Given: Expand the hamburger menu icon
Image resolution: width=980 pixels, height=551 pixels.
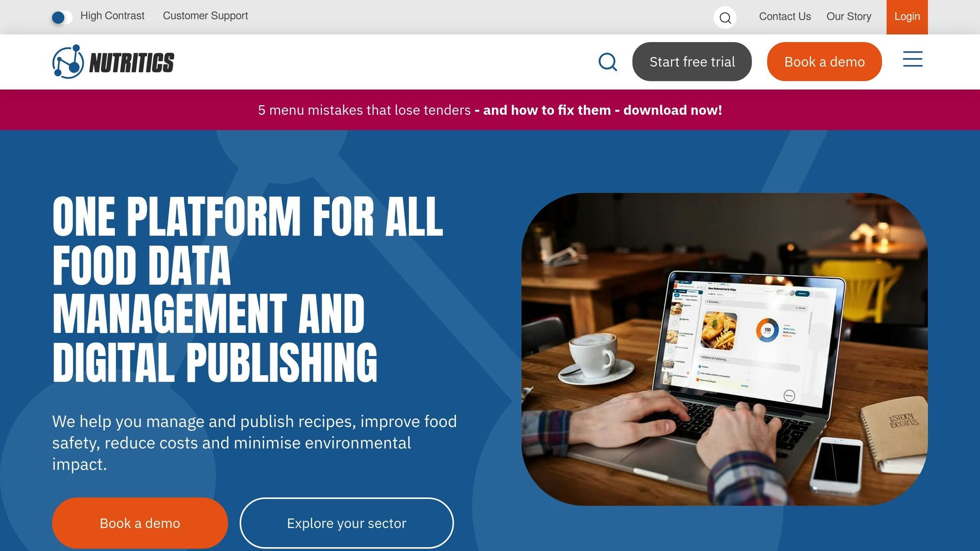Looking at the screenshot, I should [913, 59].
